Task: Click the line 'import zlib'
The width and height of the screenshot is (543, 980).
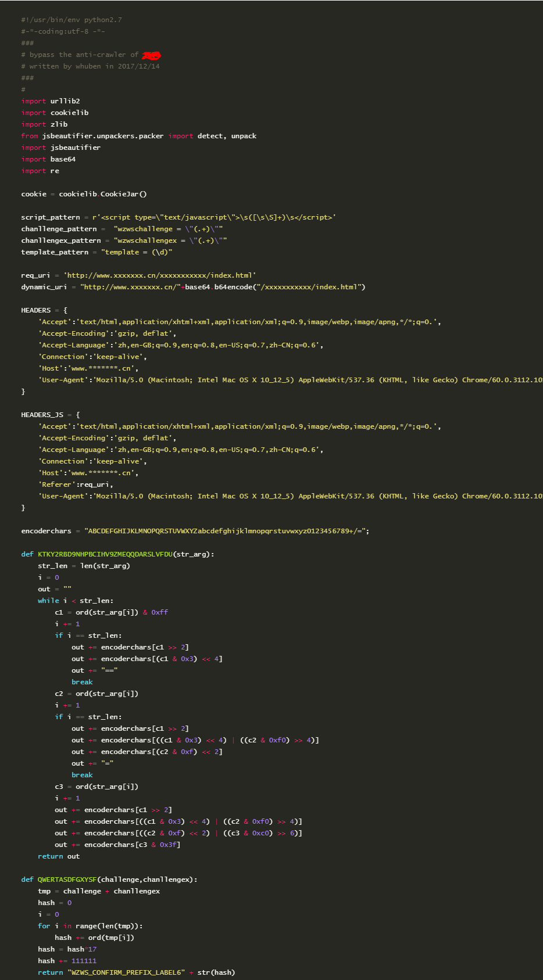Action: coord(44,124)
